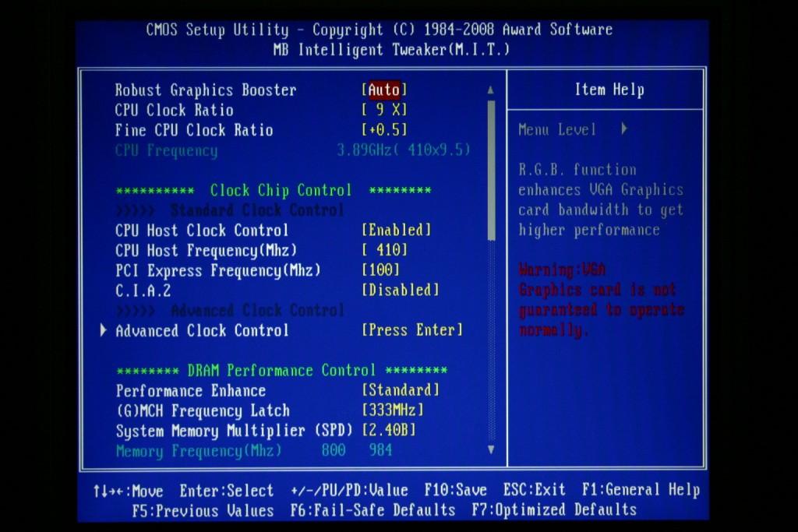Click the MB Intelligent Tweaker(M.I.T.) title
The image size is (798, 532).
pyautogui.click(x=391, y=50)
